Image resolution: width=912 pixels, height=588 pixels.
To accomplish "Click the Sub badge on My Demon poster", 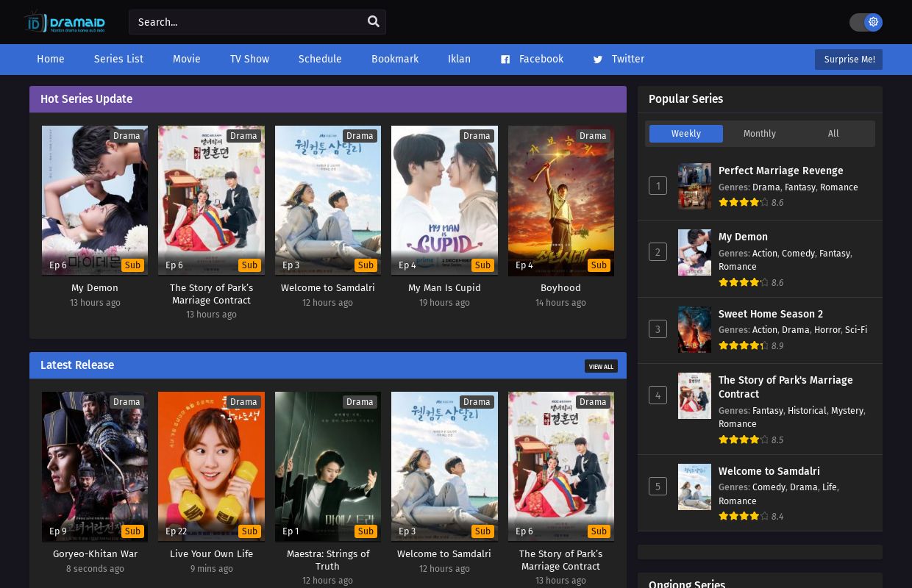I will [x=133, y=265].
